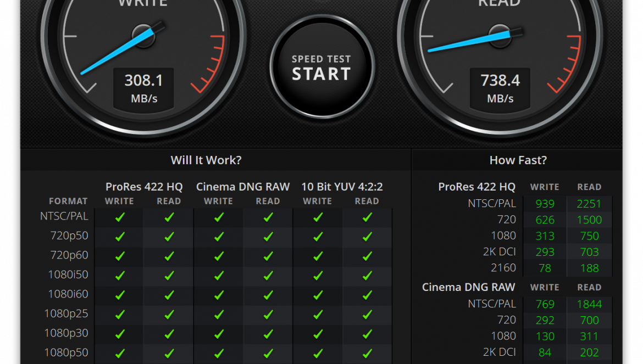Click the 78 write value for 2160
The height and width of the screenshot is (364, 643).
click(545, 268)
